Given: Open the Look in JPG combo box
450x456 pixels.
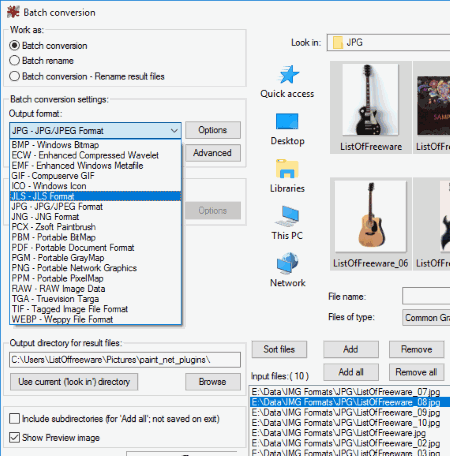Looking at the screenshot, I should [388, 43].
